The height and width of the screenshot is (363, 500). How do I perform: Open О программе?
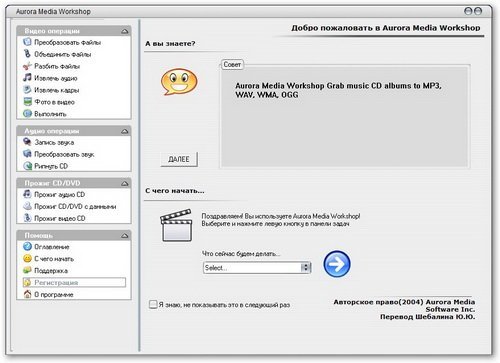tap(54, 295)
